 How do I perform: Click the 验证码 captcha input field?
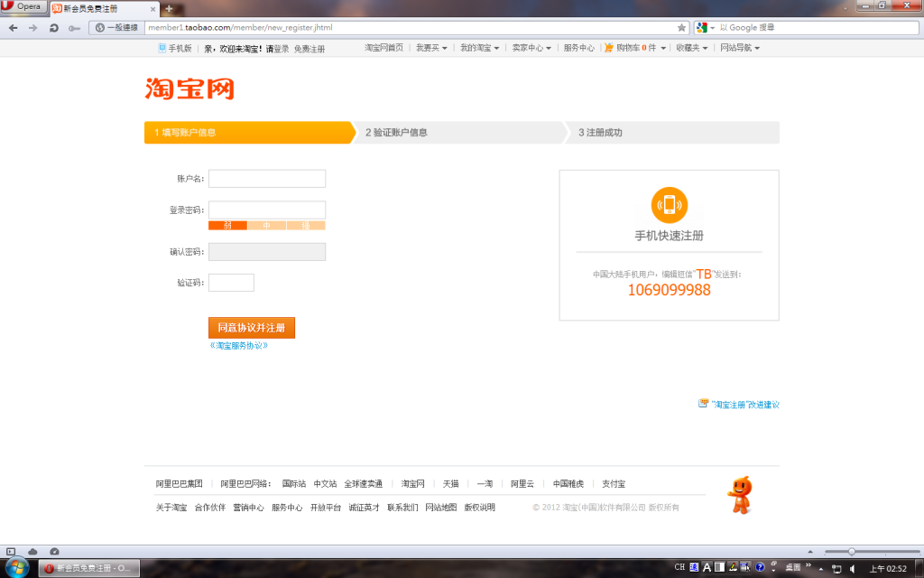click(232, 283)
